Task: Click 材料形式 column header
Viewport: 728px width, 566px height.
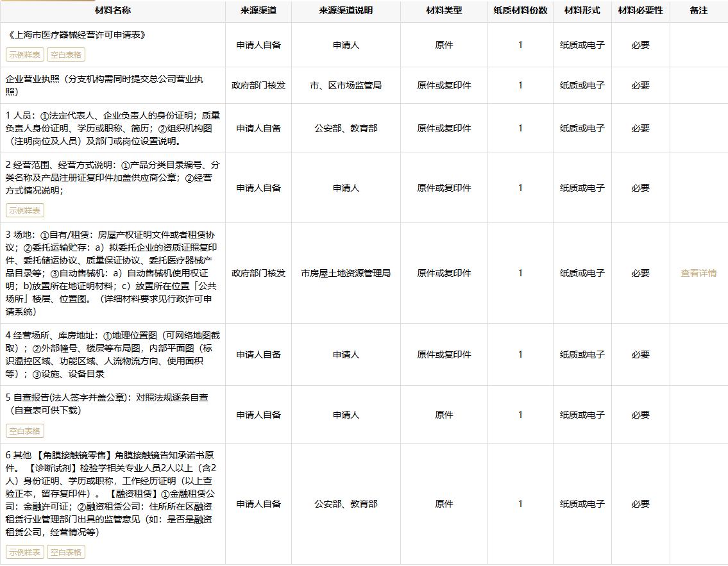Action: pyautogui.click(x=582, y=10)
